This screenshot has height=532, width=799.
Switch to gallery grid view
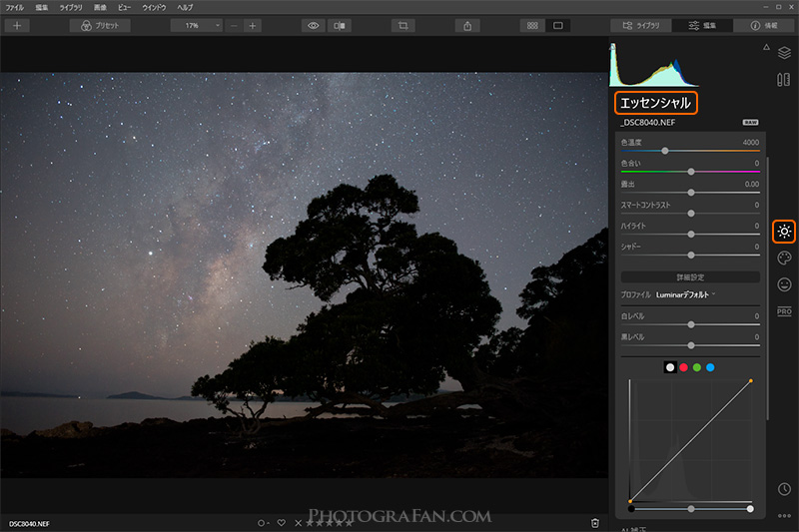click(x=532, y=26)
